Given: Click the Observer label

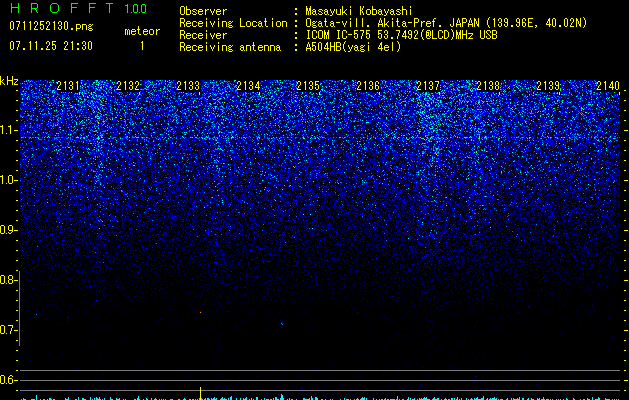Looking at the screenshot, I should click(203, 11).
